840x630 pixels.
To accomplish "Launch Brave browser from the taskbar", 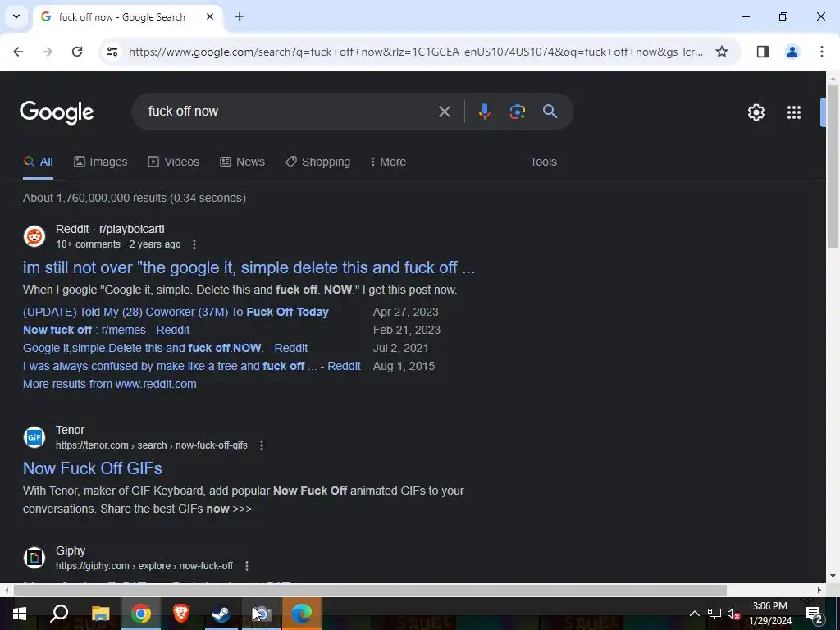I will pyautogui.click(x=181, y=614).
